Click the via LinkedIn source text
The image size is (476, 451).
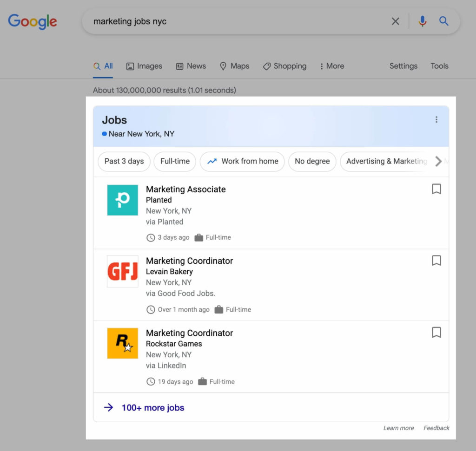166,366
